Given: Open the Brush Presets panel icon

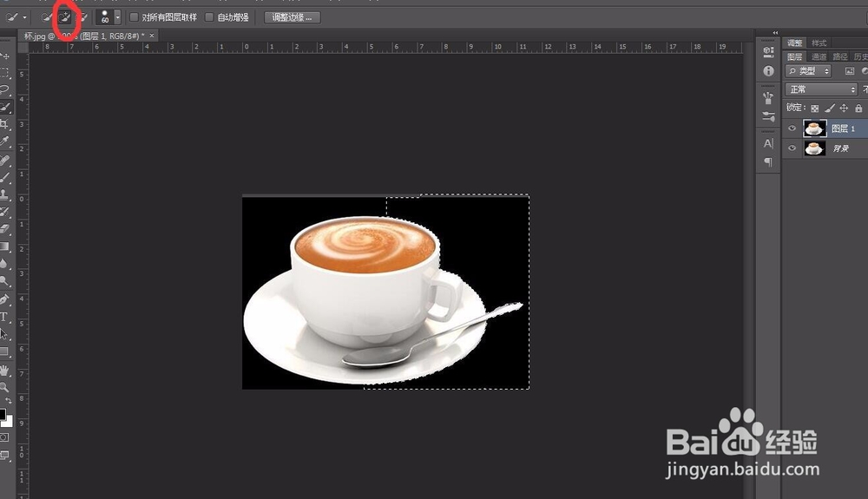Looking at the screenshot, I should pyautogui.click(x=768, y=98).
